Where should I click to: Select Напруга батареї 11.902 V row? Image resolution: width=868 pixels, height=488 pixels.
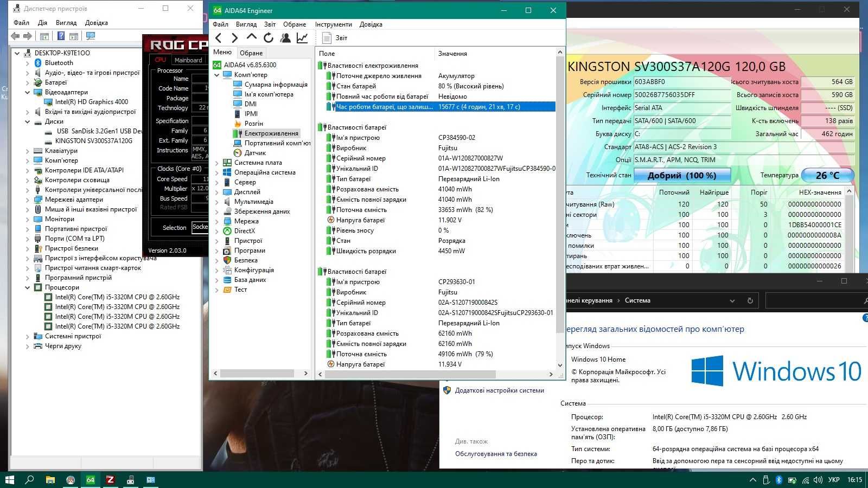point(441,220)
